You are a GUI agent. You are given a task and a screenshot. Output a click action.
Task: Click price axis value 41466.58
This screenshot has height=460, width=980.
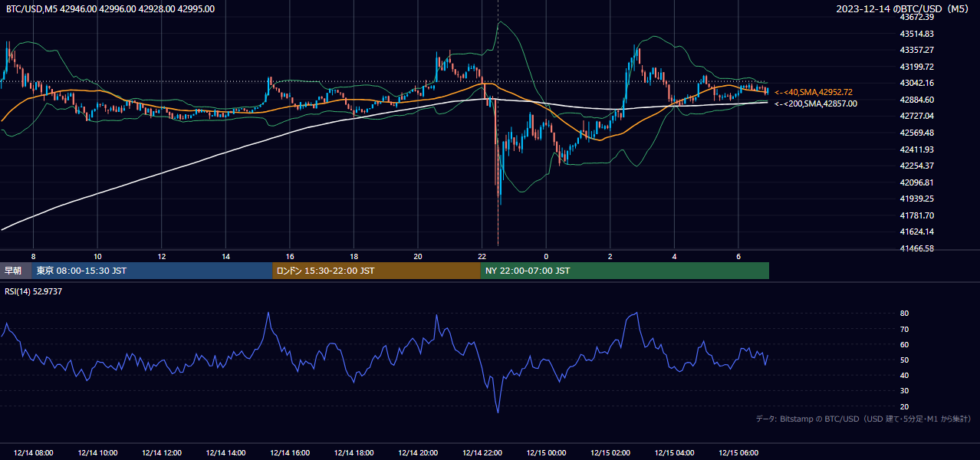[x=916, y=248]
